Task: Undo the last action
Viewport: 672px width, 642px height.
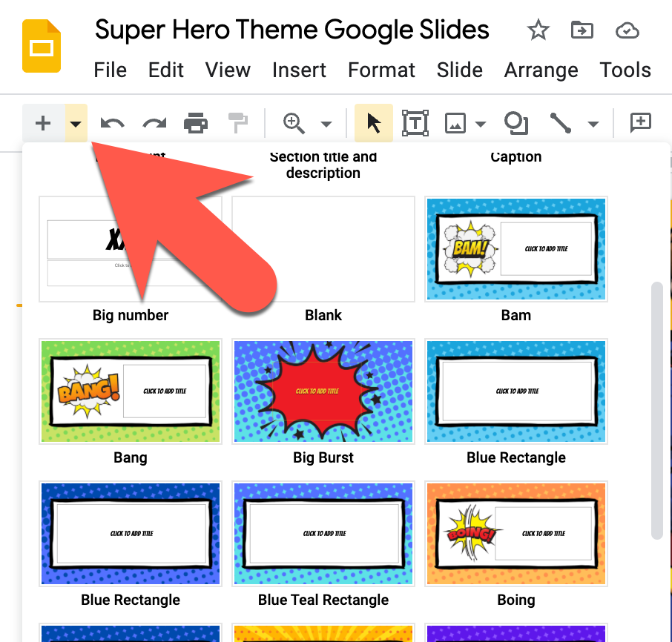Action: [x=112, y=124]
